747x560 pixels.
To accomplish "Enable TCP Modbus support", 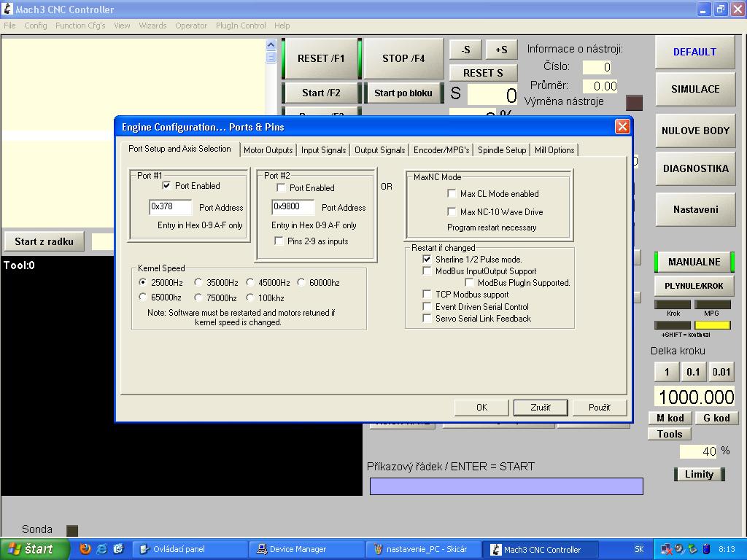I will (427, 295).
